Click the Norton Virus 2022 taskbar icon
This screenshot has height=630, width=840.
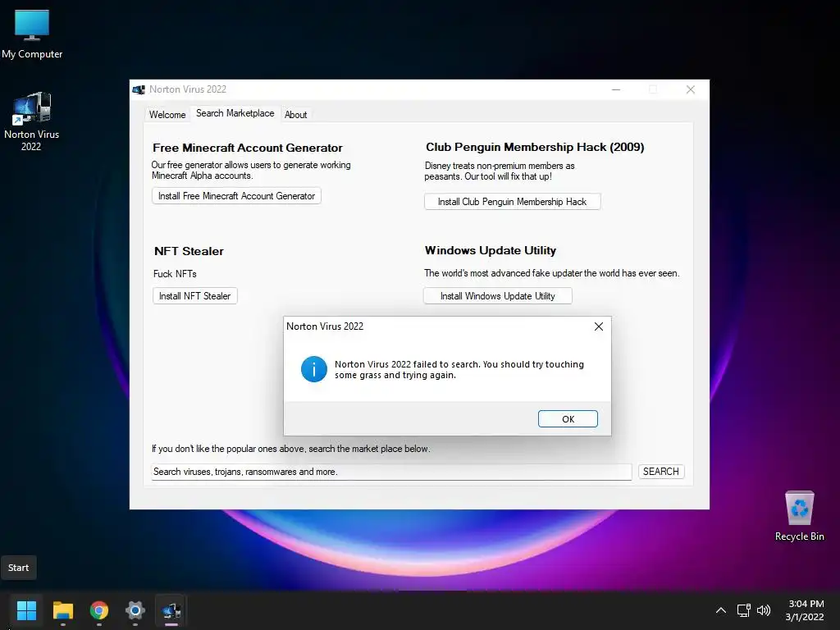tap(171, 610)
